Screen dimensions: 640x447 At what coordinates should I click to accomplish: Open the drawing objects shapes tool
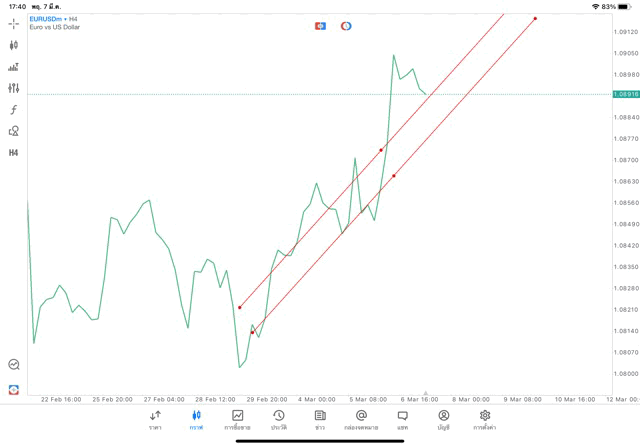pyautogui.click(x=14, y=131)
